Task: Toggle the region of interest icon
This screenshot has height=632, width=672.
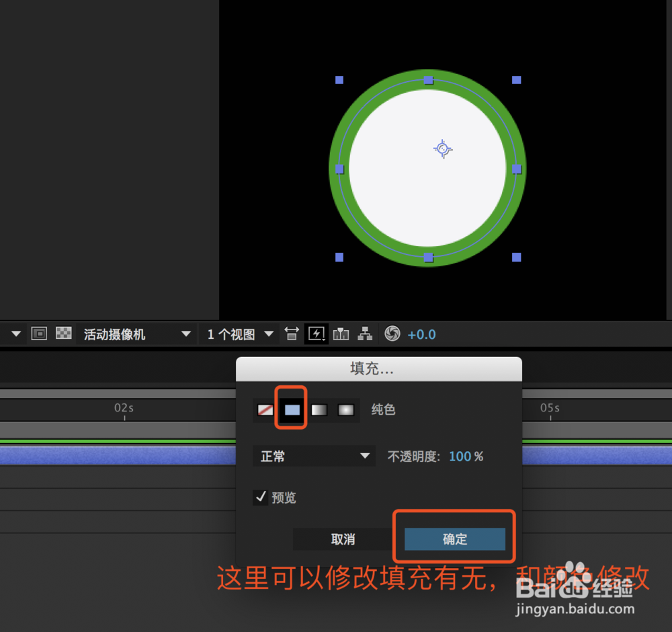Action: tap(39, 333)
